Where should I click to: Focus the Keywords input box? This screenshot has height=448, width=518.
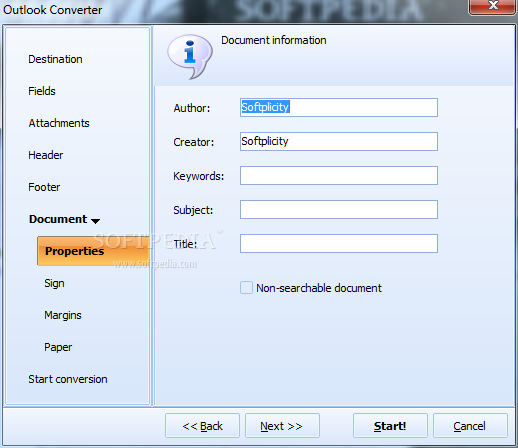pyautogui.click(x=339, y=175)
